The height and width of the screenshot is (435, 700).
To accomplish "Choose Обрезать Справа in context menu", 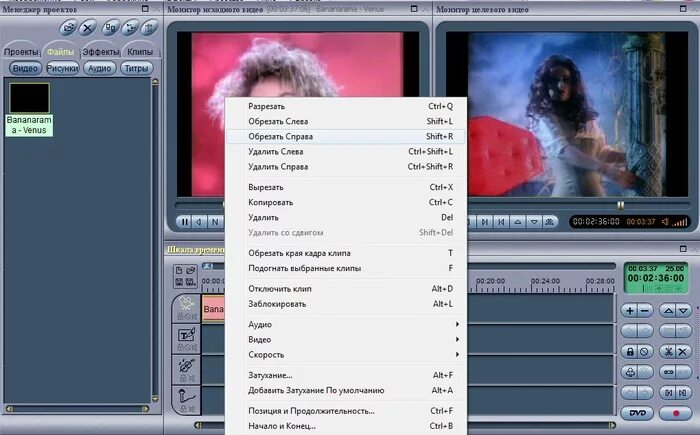I will coord(346,136).
